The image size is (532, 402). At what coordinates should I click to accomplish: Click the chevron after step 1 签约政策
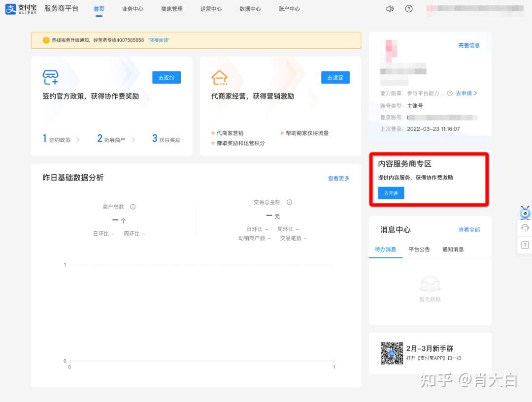click(x=79, y=139)
